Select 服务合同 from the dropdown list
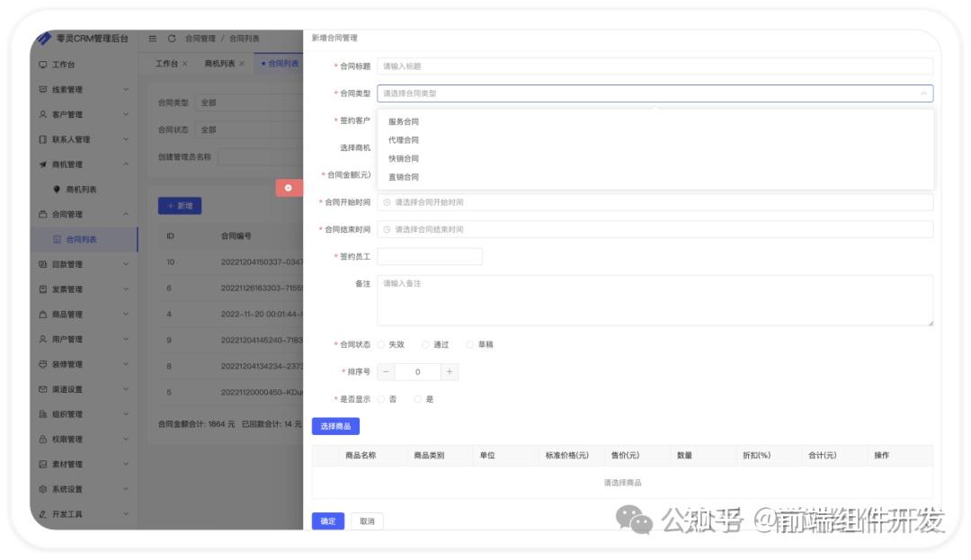The image size is (971, 560). pos(655,122)
